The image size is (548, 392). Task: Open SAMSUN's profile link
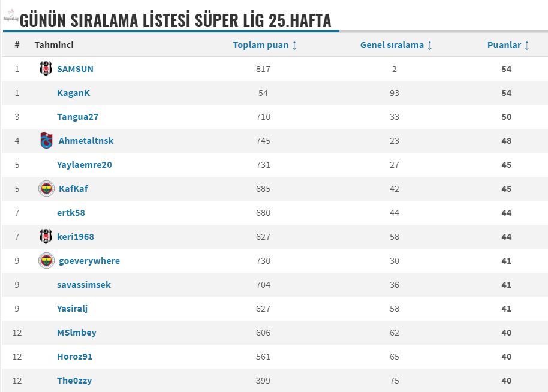click(x=75, y=69)
